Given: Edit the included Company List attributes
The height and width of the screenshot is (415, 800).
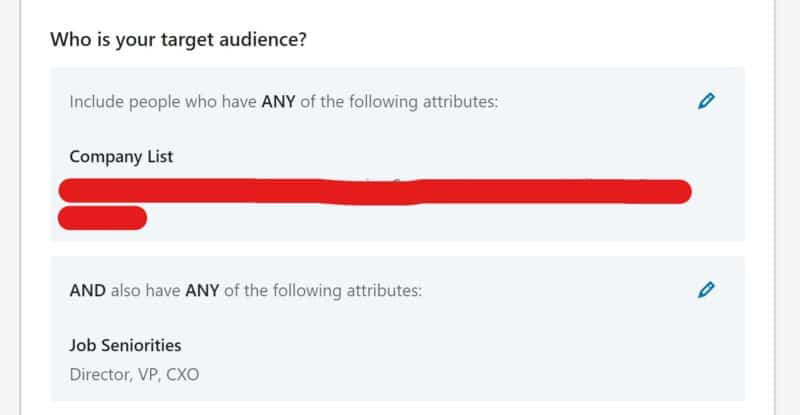Looking at the screenshot, I should (x=707, y=101).
